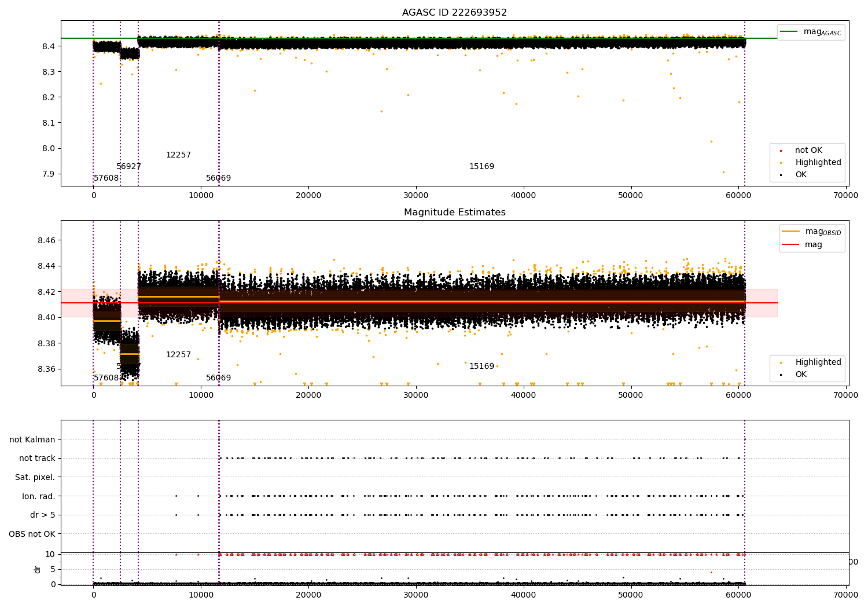Click y-tick 8.42 on Magnitude Estimates plot

46,292
